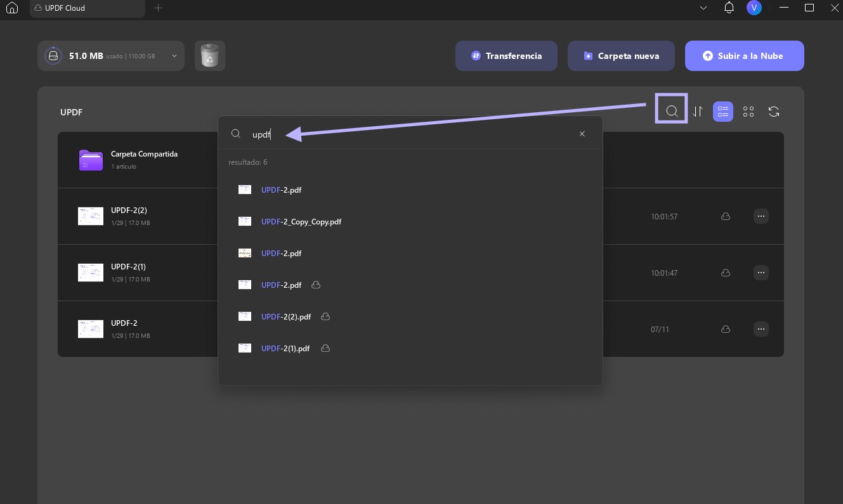Click the UPDF-2 file thumbnail in list

click(91, 329)
